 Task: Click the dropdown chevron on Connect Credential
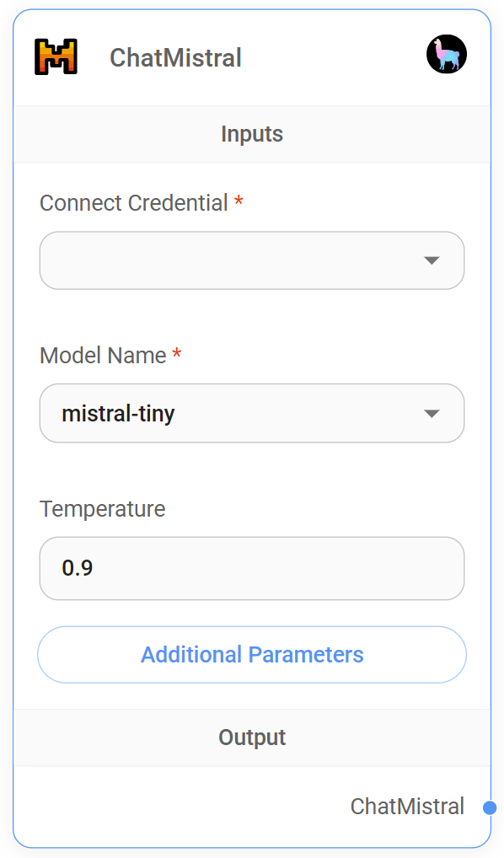tap(432, 260)
